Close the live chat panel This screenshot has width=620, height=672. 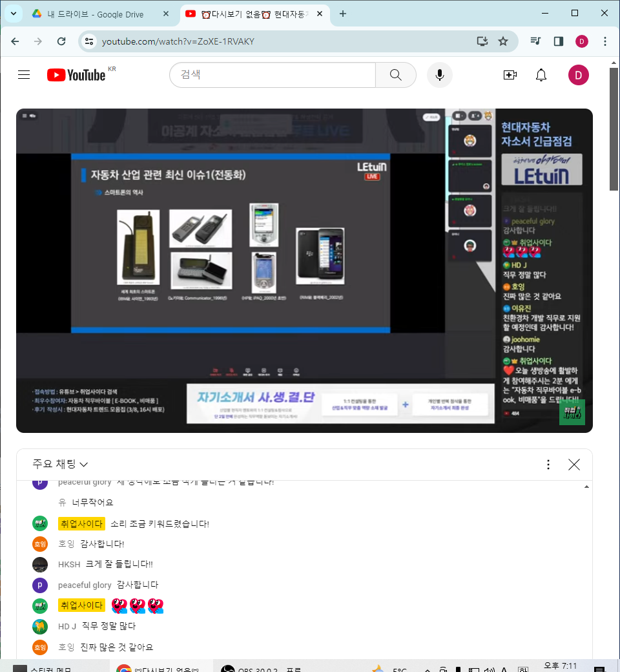click(573, 464)
